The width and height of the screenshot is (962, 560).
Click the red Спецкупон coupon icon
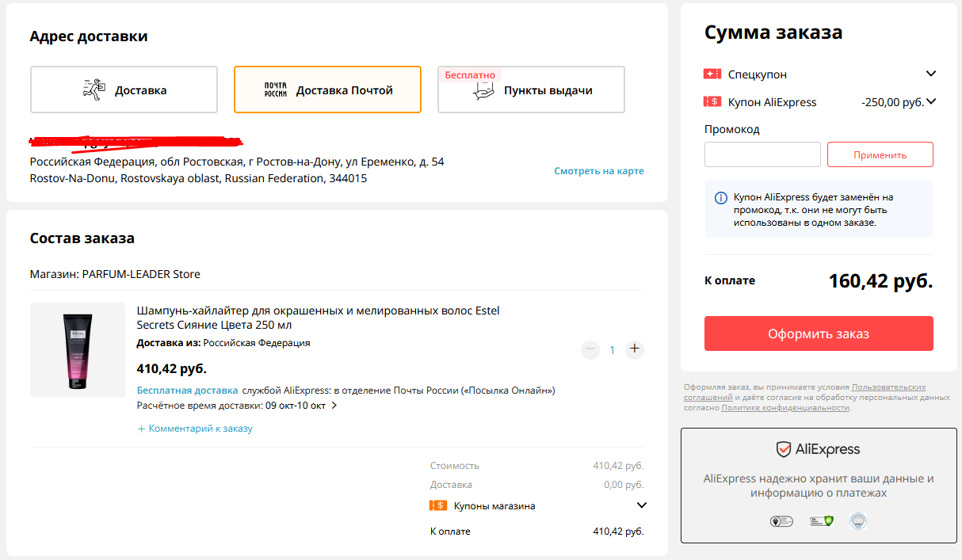712,74
